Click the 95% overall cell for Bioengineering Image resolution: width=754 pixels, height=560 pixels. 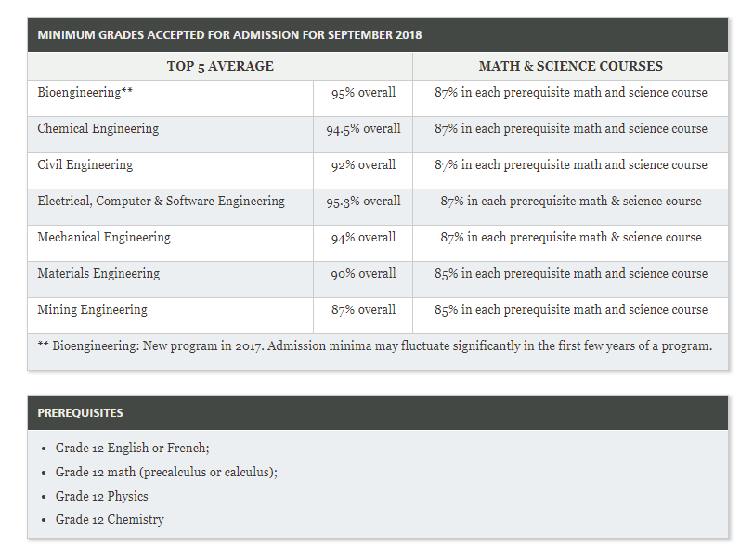363,93
